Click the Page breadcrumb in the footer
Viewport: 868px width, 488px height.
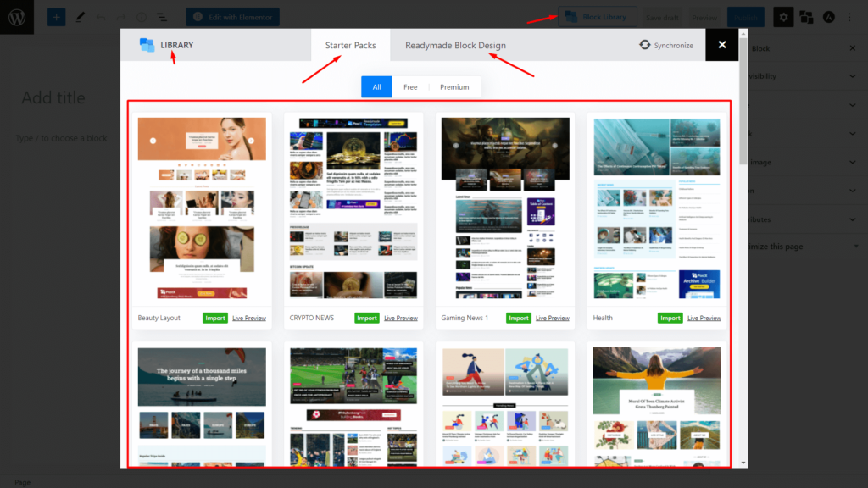[x=22, y=482]
